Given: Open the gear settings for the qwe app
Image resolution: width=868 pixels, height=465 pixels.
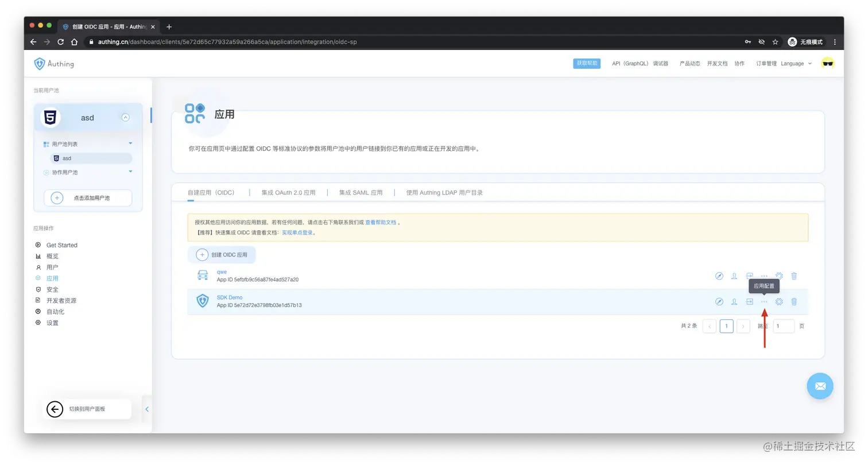Looking at the screenshot, I should click(x=779, y=276).
